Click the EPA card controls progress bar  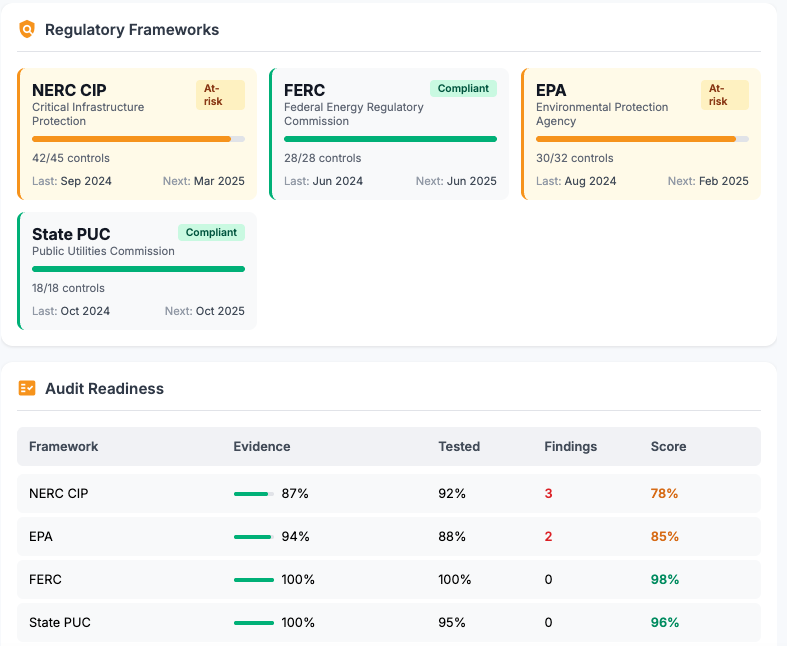coord(642,139)
